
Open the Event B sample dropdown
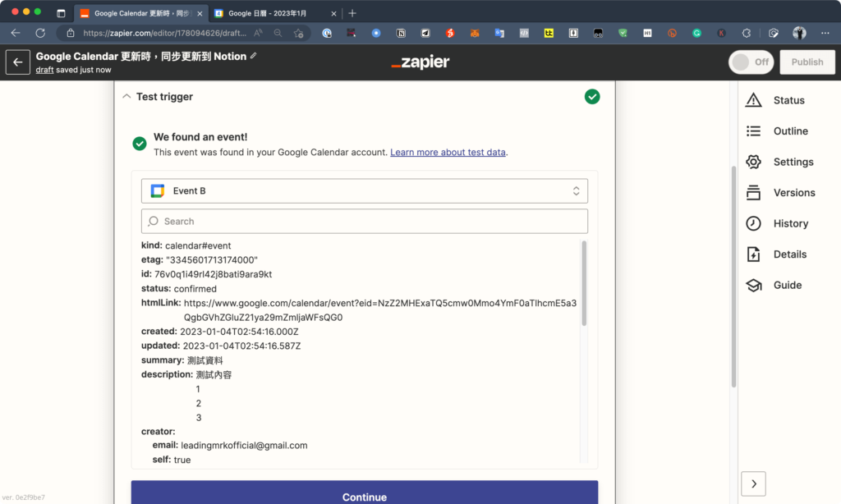point(364,191)
